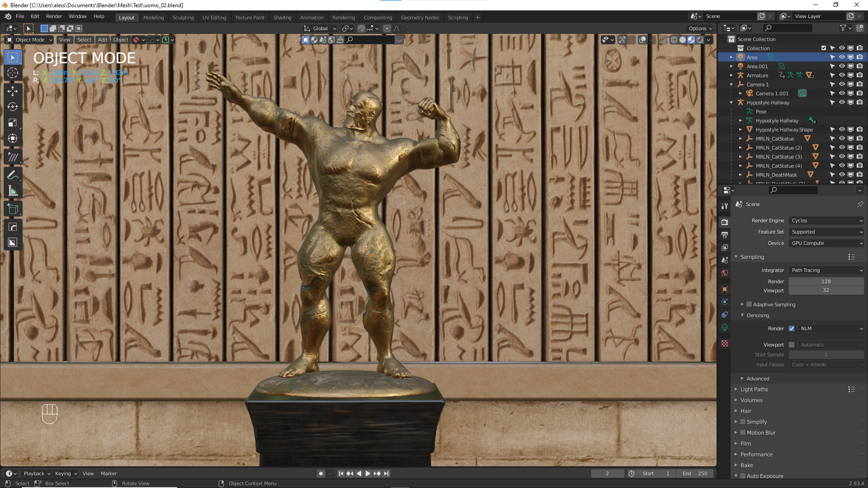The image size is (868, 488).
Task: Hide MRLN_CatStatue (2) in viewport
Action: pyautogui.click(x=842, y=148)
